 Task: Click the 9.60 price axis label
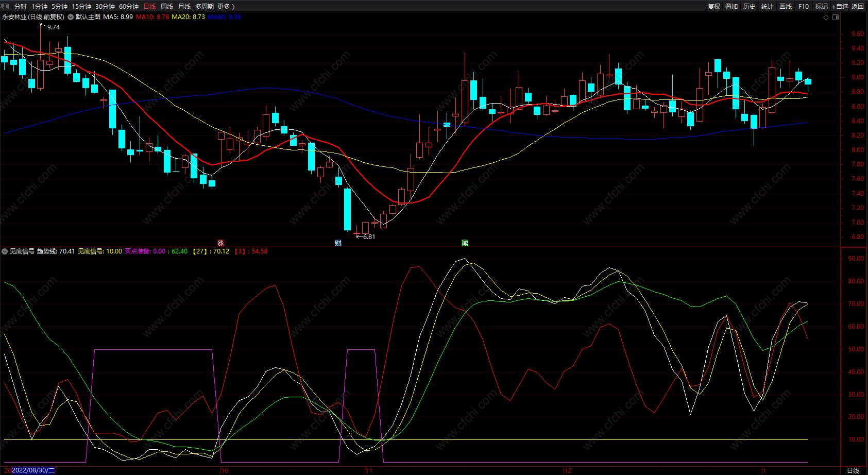pyautogui.click(x=858, y=34)
